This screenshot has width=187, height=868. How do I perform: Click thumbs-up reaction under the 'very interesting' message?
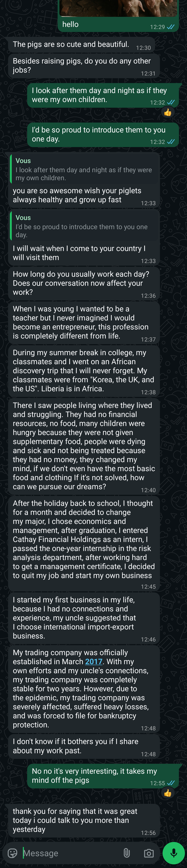coord(167,793)
